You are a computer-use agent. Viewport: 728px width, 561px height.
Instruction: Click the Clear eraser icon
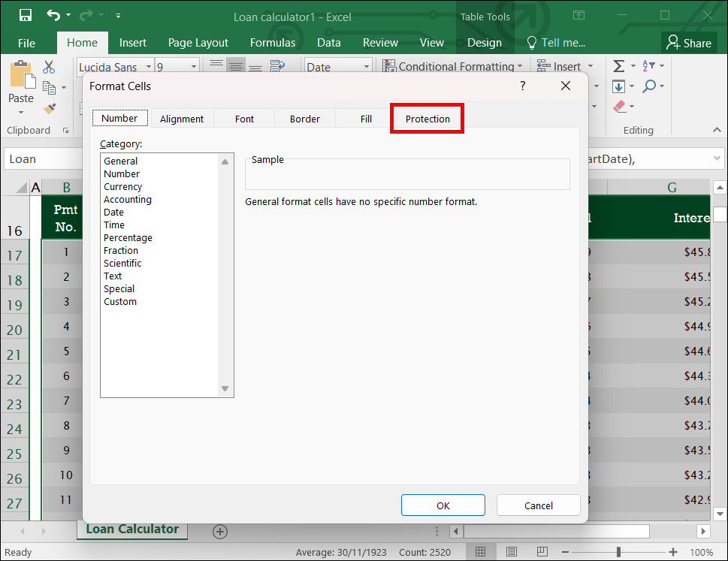619,107
